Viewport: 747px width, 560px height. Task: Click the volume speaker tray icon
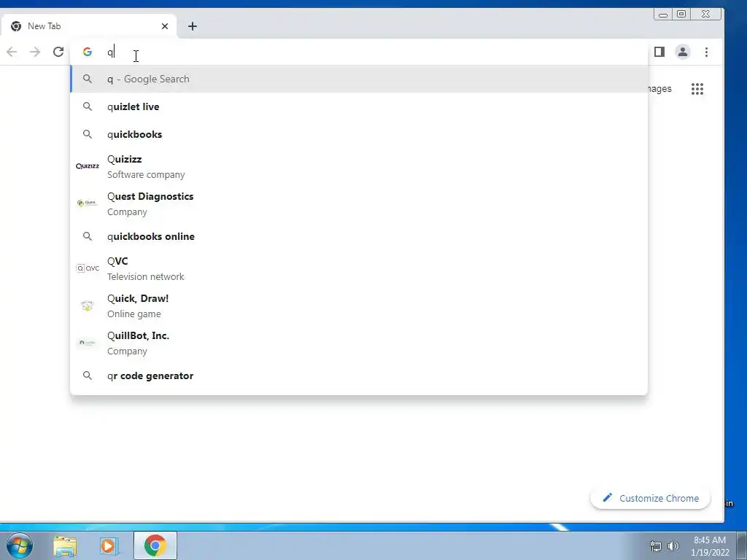(x=673, y=546)
